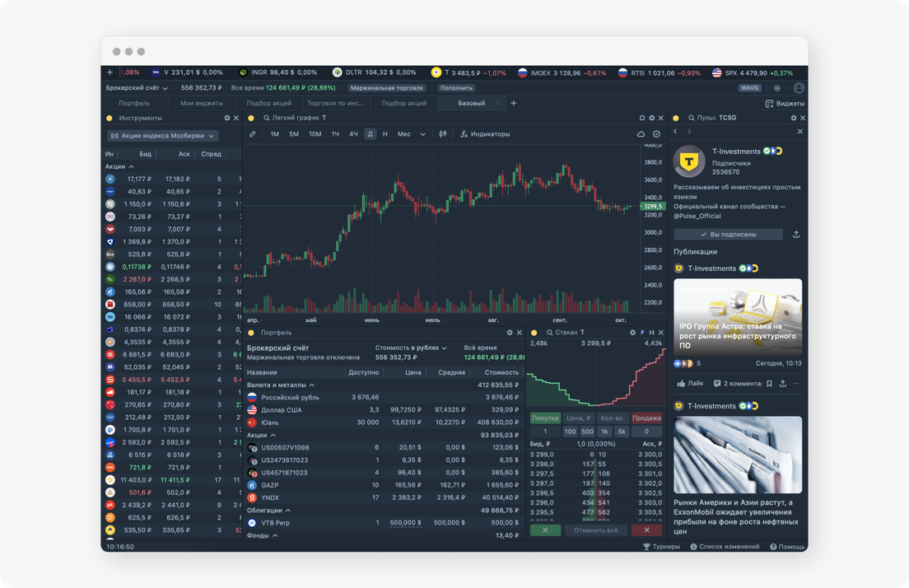Expand more timeframes chevron after Мес
This screenshot has height=588, width=909.
tap(422, 134)
